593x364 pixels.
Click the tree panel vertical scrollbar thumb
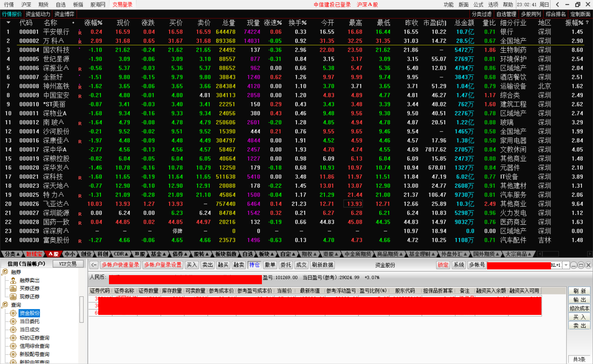pos(81,309)
